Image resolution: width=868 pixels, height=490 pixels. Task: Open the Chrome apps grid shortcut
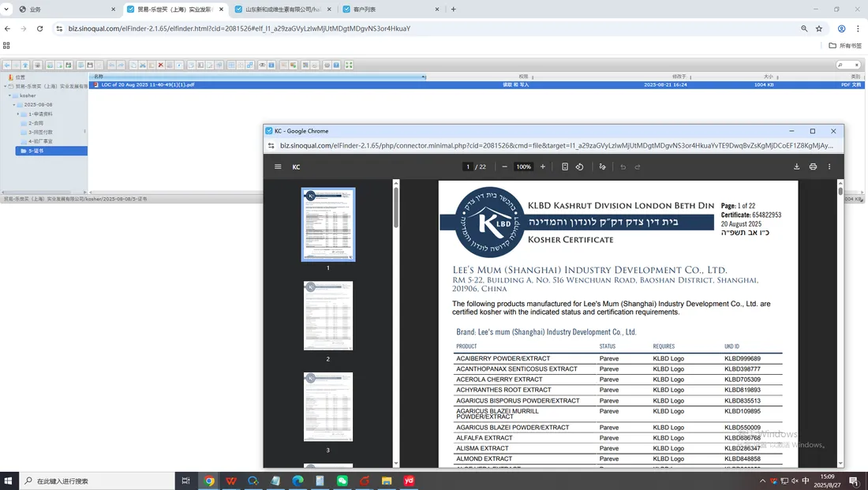pos(6,46)
